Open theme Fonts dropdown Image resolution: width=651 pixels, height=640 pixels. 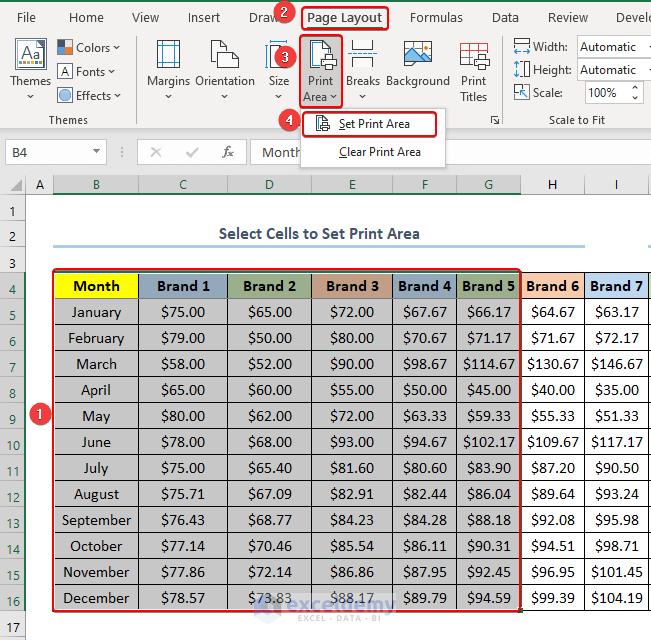pyautogui.click(x=86, y=72)
